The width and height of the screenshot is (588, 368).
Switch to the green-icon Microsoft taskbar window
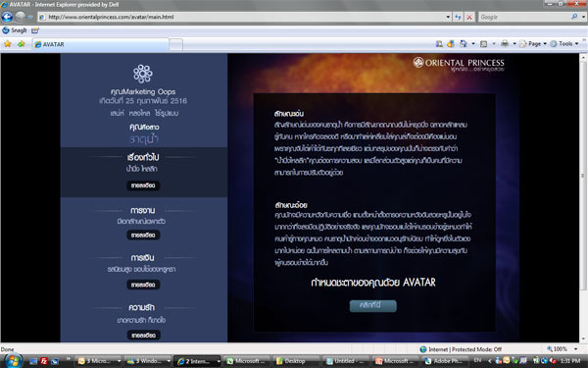pyautogui.click(x=247, y=361)
